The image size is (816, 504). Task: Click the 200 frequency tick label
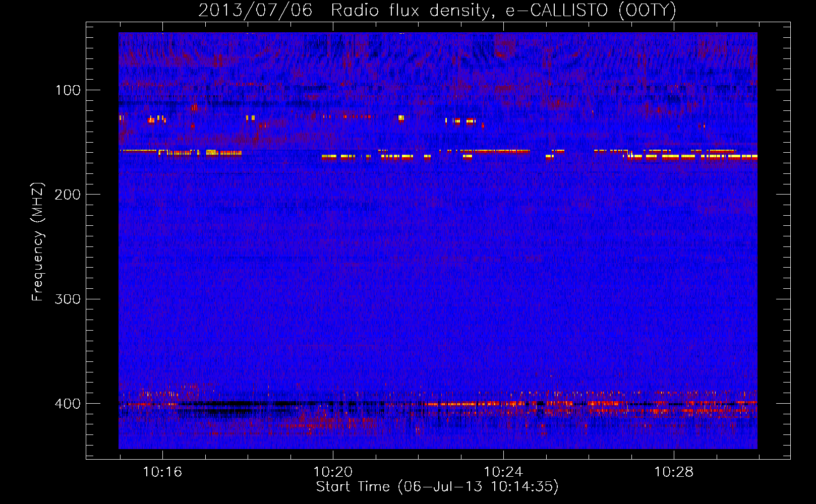(x=68, y=195)
